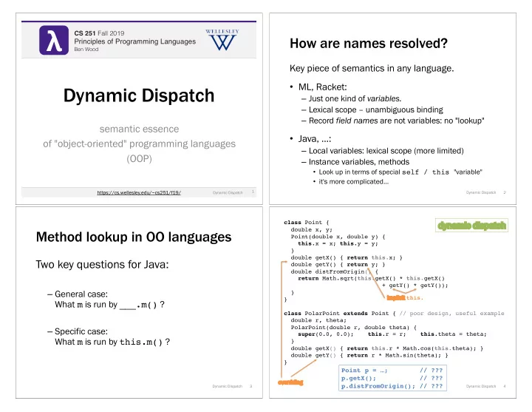Click the 'Dynamic Dispatch' main title

click(139, 95)
